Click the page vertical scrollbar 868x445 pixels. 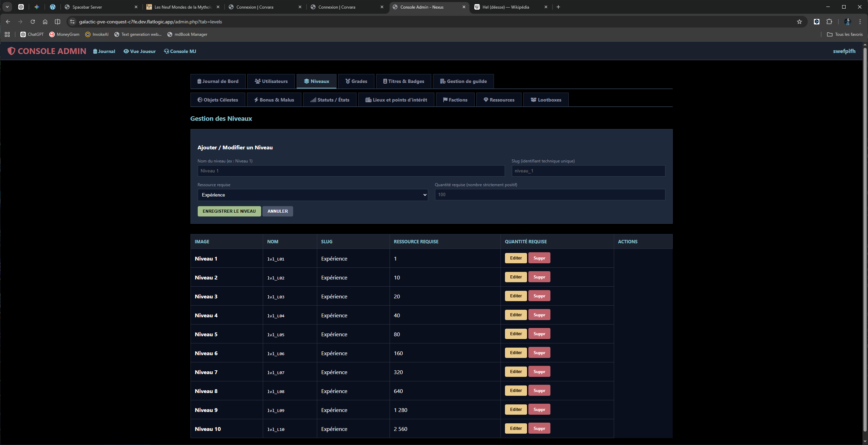coord(865,241)
